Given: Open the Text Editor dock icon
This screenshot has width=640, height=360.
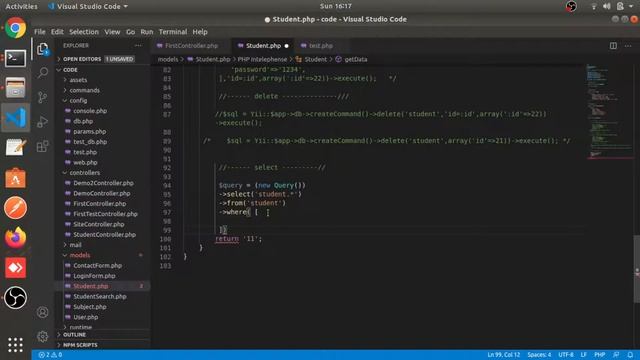Looking at the screenshot, I should click(x=16, y=147).
